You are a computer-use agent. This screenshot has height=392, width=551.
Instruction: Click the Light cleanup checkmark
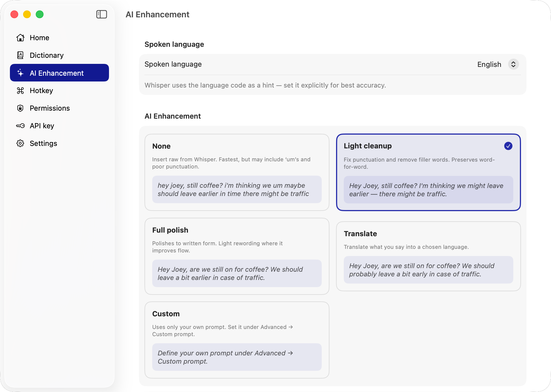coord(508,146)
